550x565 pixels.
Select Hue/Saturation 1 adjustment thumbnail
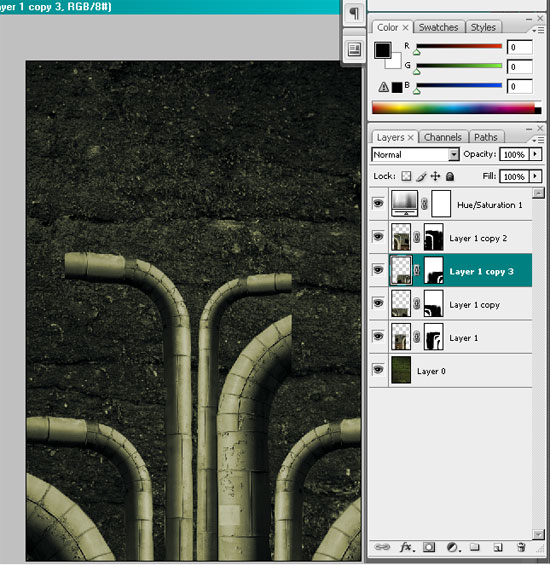point(405,204)
